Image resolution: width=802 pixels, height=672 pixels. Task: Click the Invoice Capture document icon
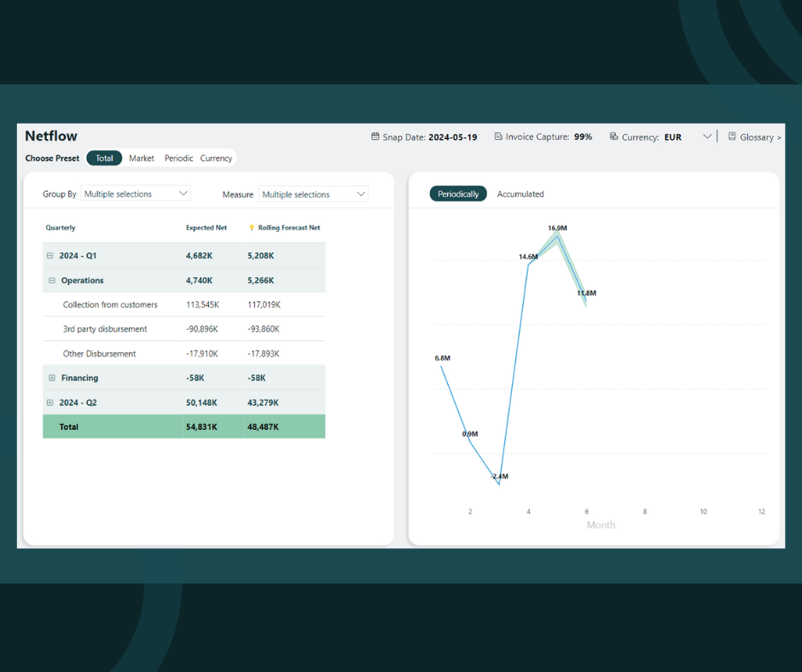pyautogui.click(x=498, y=136)
